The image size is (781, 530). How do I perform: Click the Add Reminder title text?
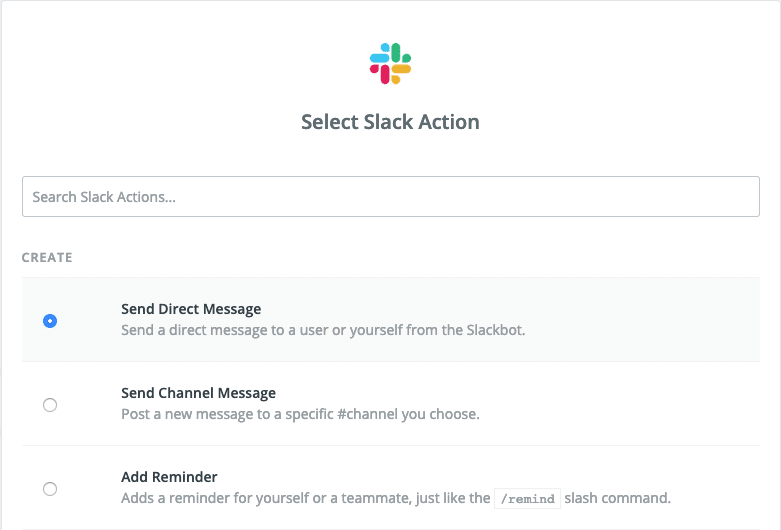tap(169, 477)
